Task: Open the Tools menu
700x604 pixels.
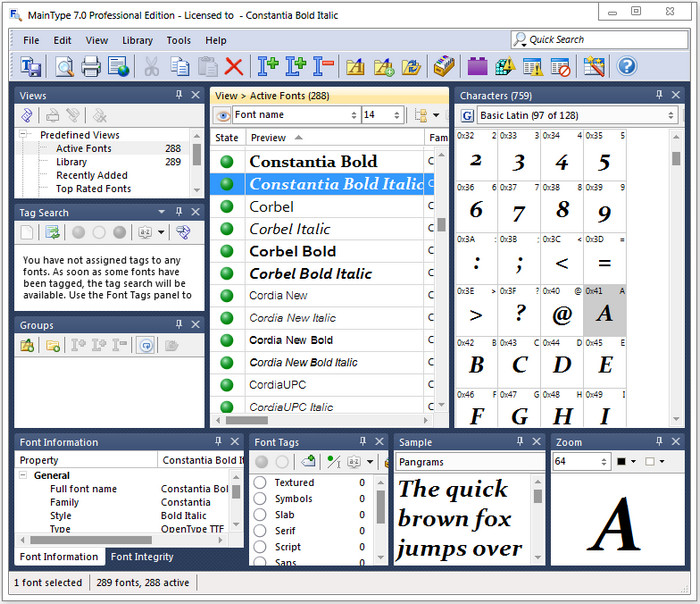Action: (x=178, y=40)
